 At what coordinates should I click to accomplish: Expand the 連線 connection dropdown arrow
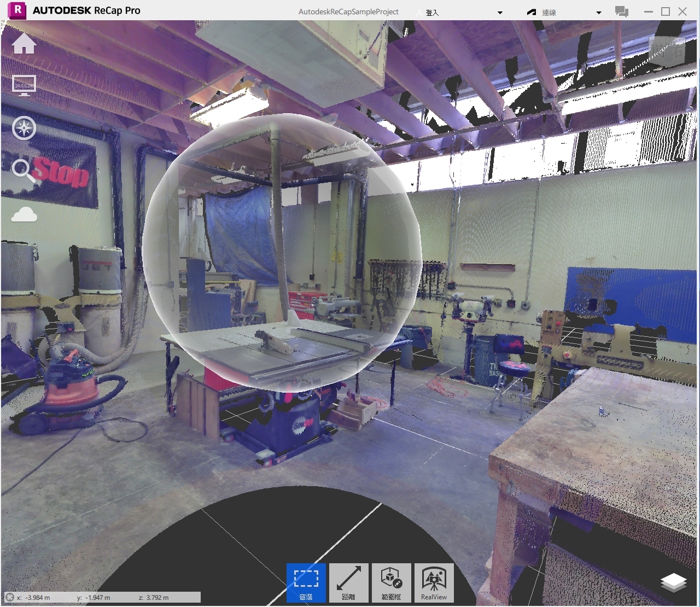[599, 13]
